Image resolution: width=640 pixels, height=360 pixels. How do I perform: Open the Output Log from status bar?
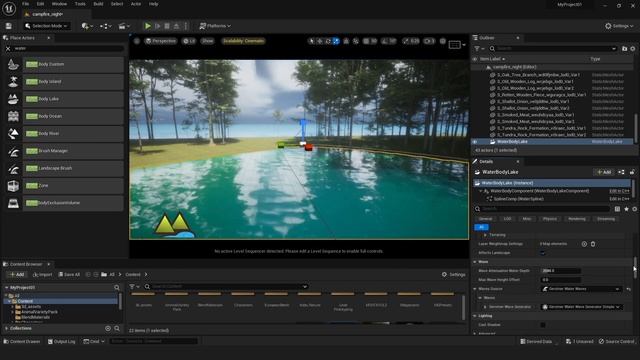pos(62,342)
